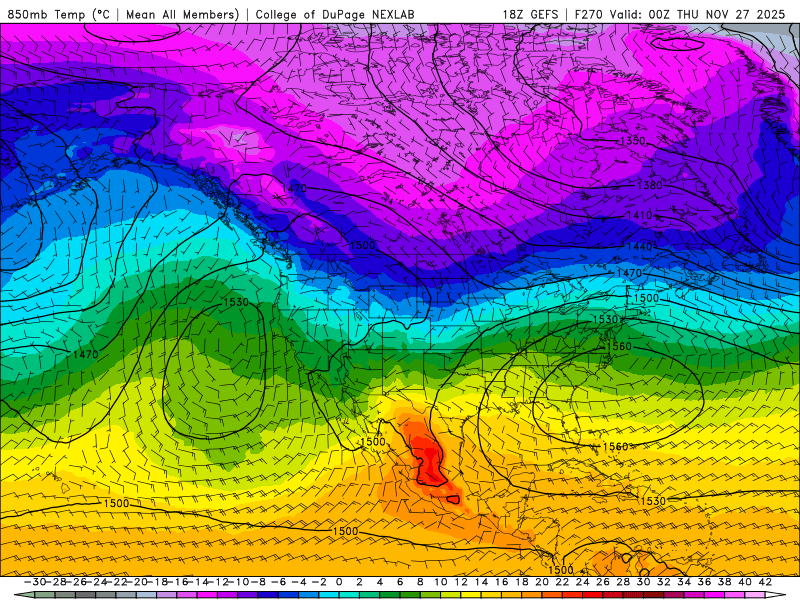The height and width of the screenshot is (600, 800).
Task: Click the 36 value on temperature legend
Action: [704, 582]
